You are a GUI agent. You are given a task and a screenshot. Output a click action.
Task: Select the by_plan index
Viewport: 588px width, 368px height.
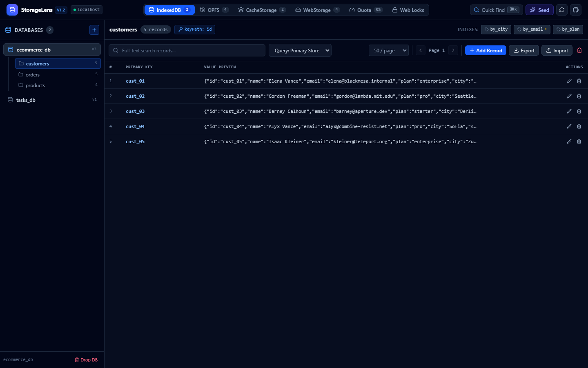(568, 29)
